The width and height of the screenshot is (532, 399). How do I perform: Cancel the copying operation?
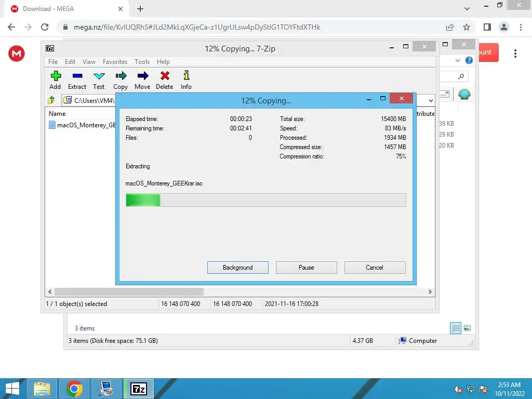(x=375, y=268)
